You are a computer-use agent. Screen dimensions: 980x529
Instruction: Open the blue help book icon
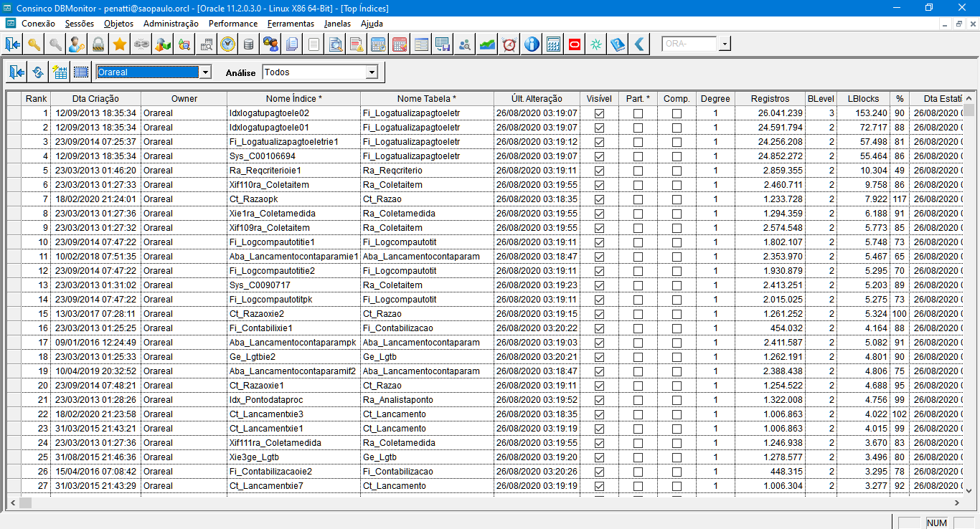coord(618,44)
